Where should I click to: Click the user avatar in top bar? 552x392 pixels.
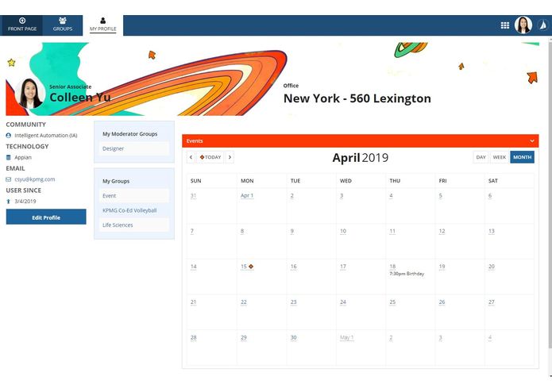[x=523, y=25]
